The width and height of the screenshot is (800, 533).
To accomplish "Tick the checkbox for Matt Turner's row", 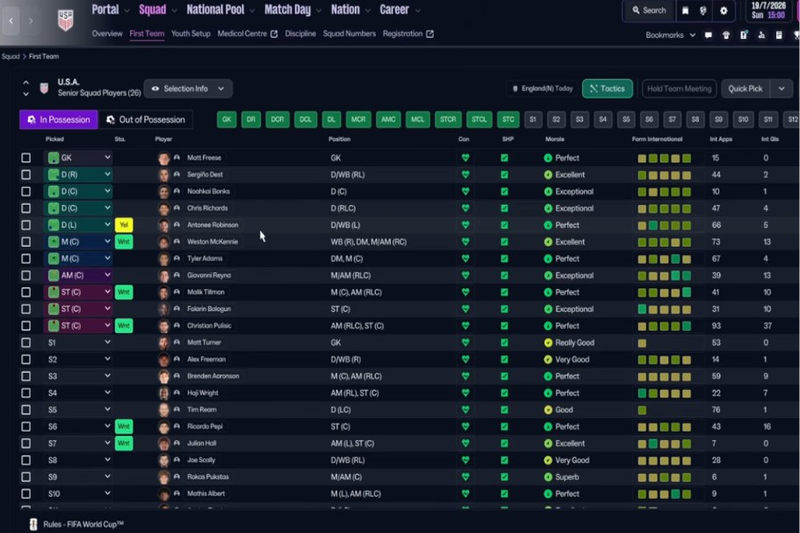I will click(26, 343).
